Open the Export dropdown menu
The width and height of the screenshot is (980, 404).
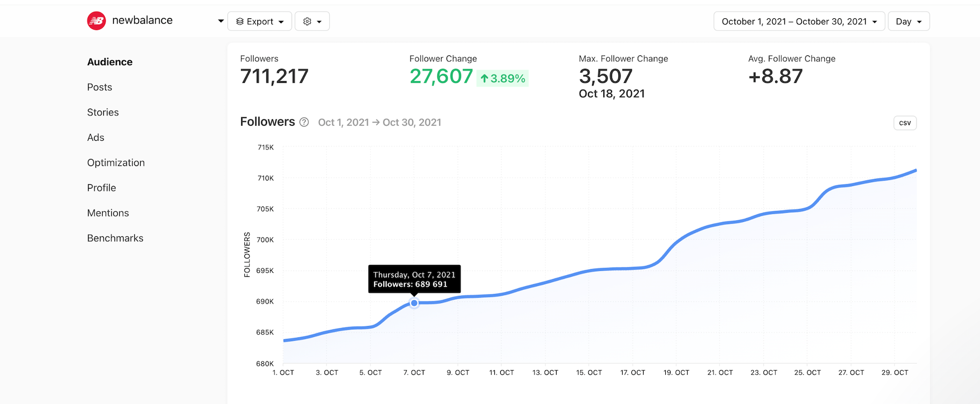pyautogui.click(x=260, y=21)
